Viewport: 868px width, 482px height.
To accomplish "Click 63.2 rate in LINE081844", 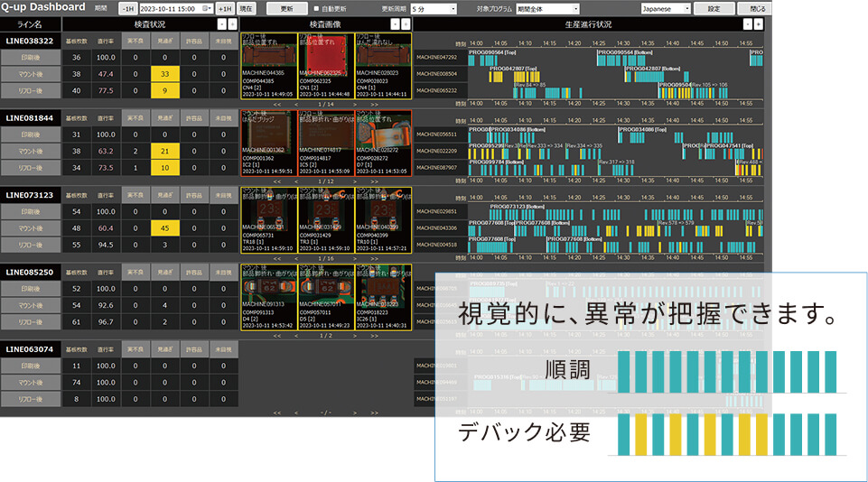I will [x=106, y=151].
